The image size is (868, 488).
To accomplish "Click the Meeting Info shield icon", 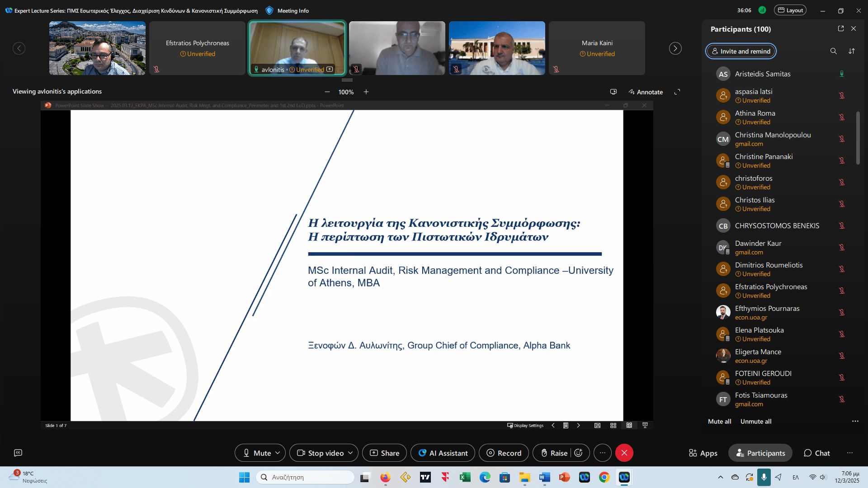I will point(269,10).
